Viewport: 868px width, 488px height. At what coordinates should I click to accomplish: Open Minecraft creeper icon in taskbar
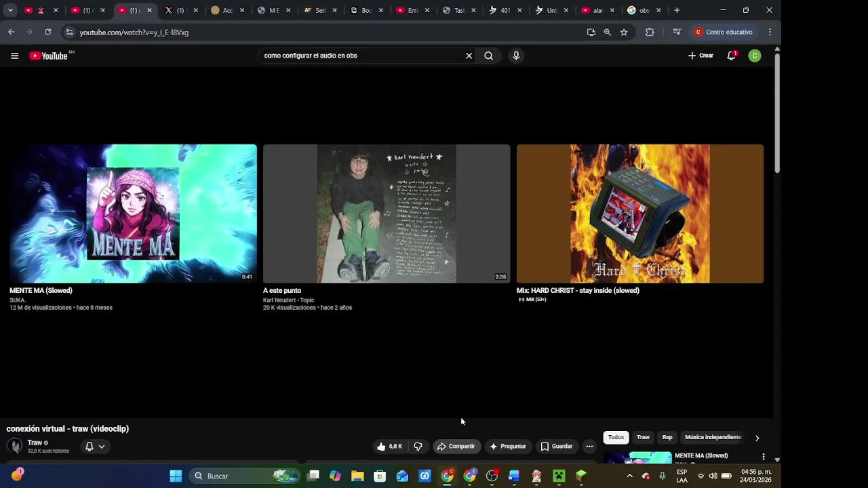[559, 476]
